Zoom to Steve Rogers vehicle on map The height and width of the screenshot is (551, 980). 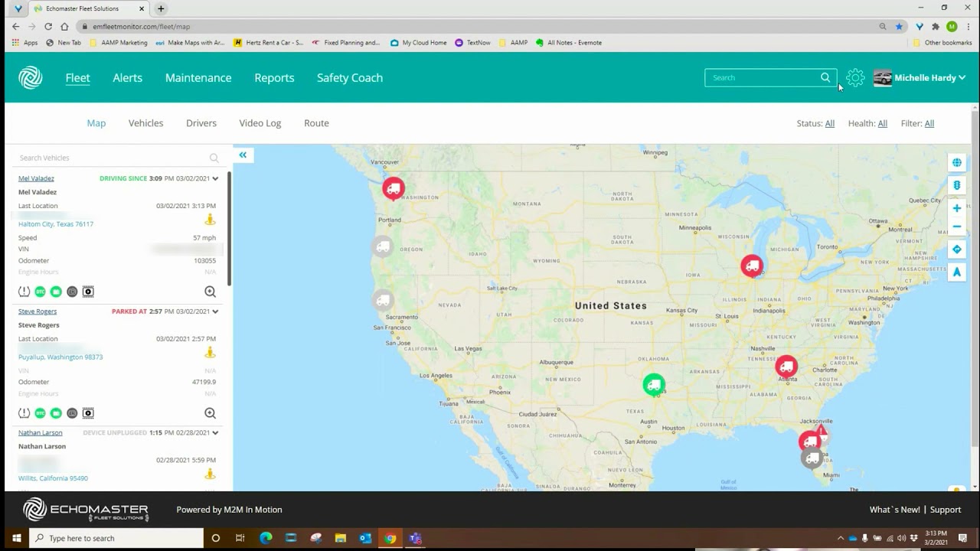pyautogui.click(x=210, y=413)
